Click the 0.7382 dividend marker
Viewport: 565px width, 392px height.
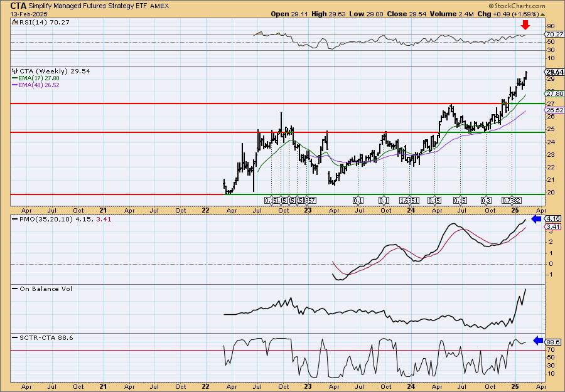click(x=512, y=201)
